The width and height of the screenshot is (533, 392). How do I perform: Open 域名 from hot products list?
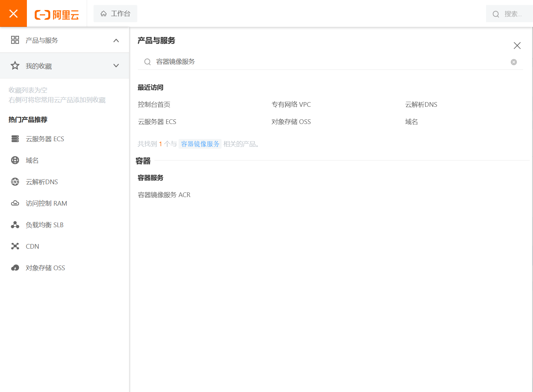[32, 161]
